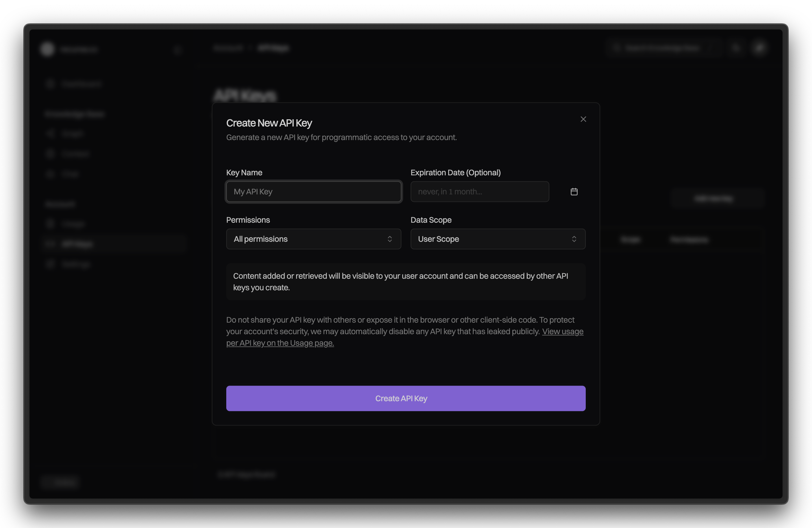Open the Data Scope dropdown showing User Scope
812x528 pixels.
tap(491, 239)
